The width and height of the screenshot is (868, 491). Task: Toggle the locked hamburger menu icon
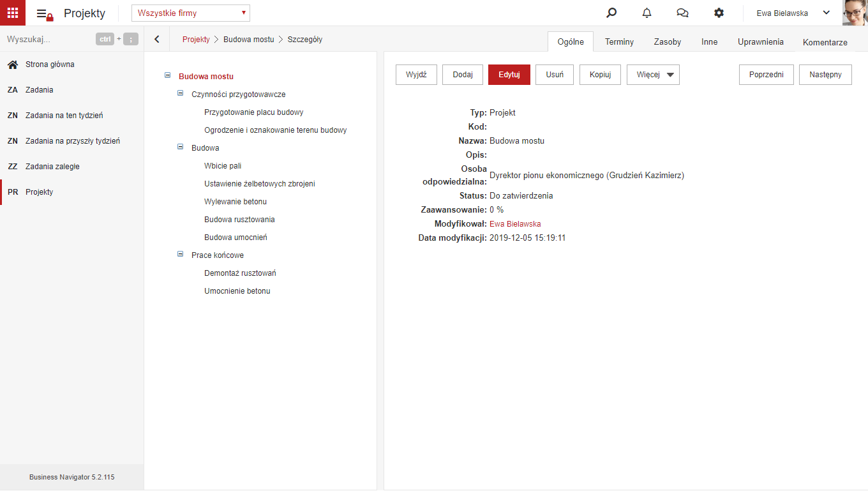(x=45, y=14)
